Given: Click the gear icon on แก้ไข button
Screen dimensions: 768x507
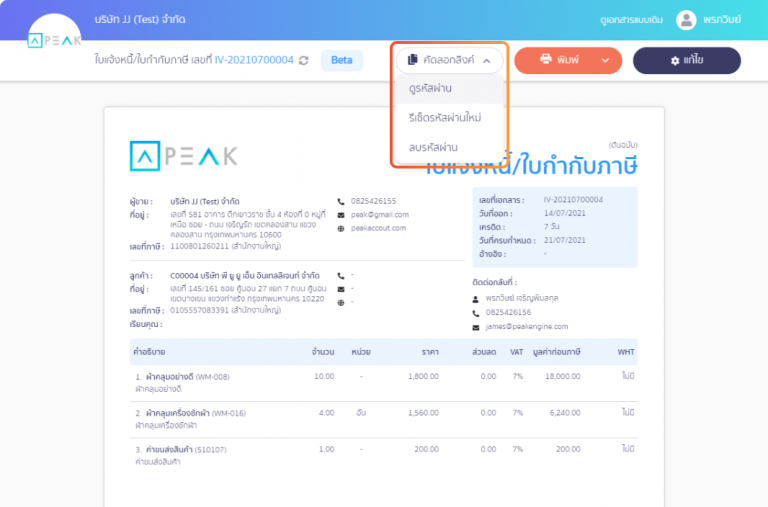Looking at the screenshot, I should click(675, 60).
